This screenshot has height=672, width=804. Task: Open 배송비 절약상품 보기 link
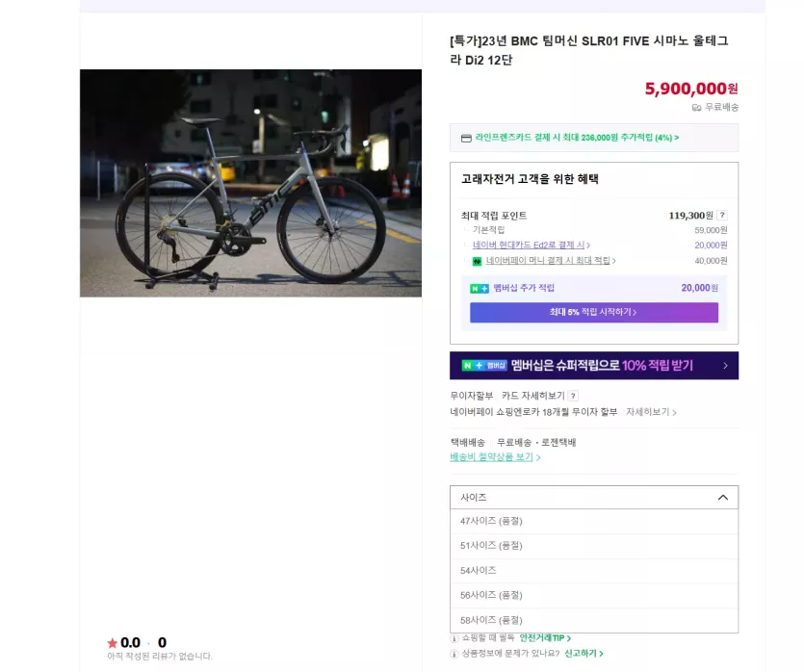coord(495,456)
